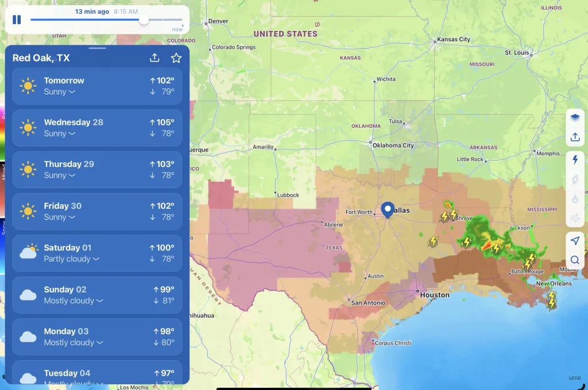Toggle the wildfire layer
588x390 pixels.
pos(575,198)
